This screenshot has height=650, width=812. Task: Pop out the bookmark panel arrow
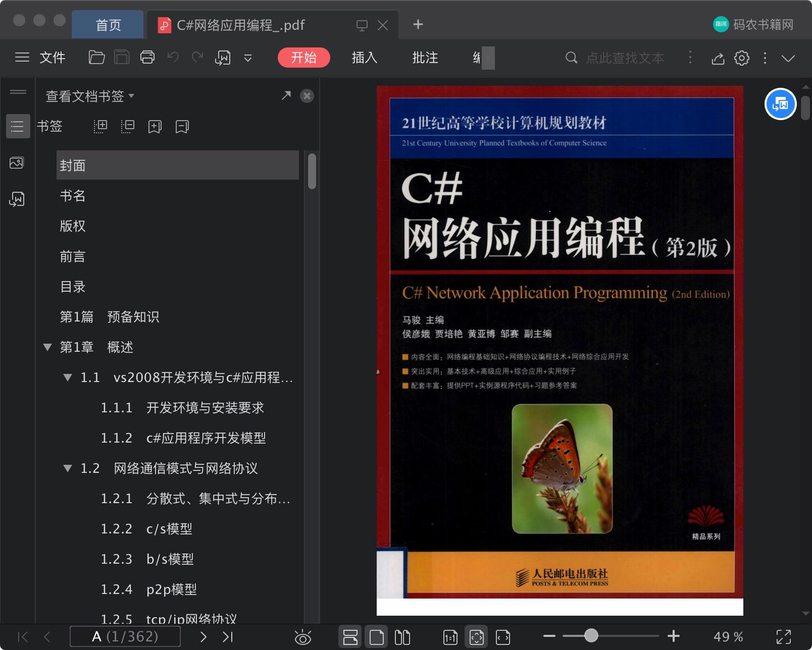pos(286,95)
